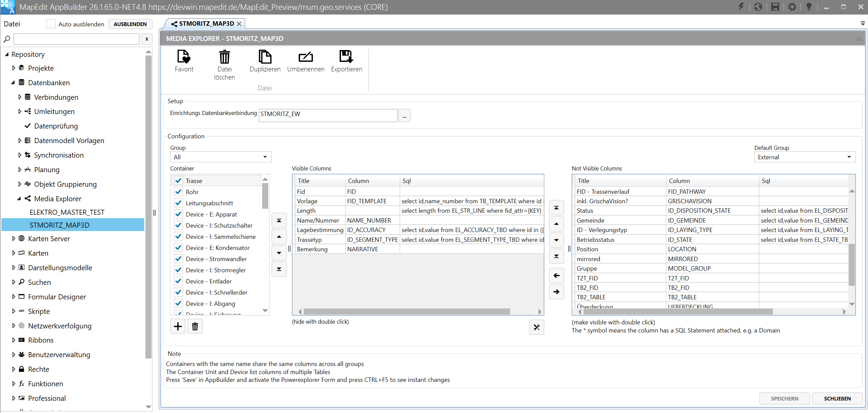Select ELEKTRO_MASTER_TEST in the tree
Viewport: 868px width, 413px height.
point(67,212)
